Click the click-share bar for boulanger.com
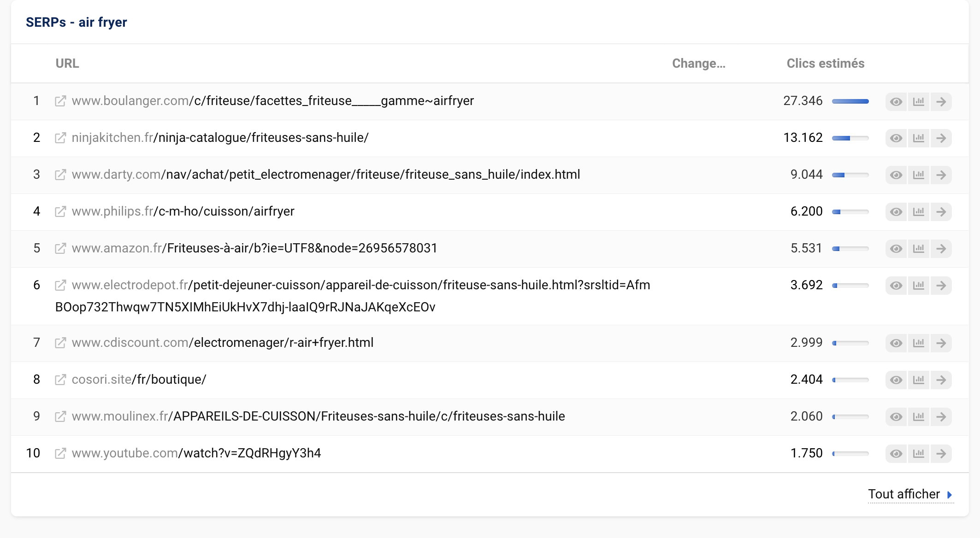The height and width of the screenshot is (538, 980). [x=850, y=101]
